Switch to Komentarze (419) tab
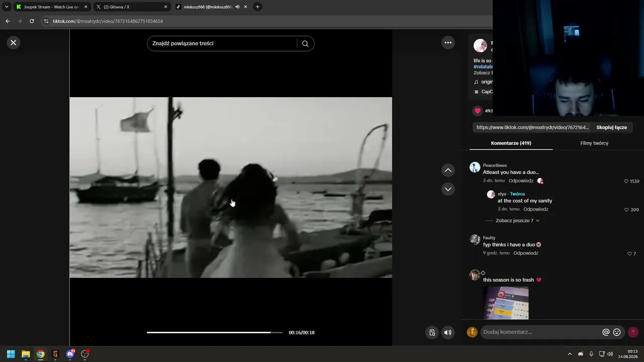 tap(511, 143)
